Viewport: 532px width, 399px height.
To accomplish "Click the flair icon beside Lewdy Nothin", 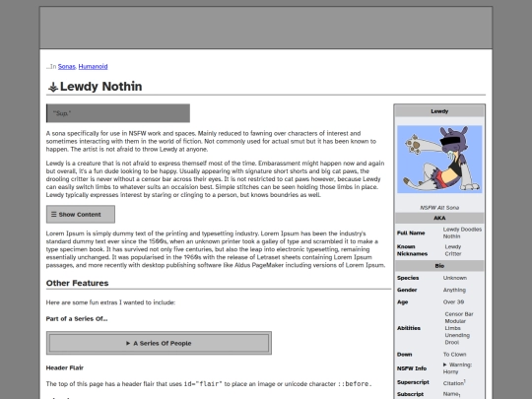I will click(x=53, y=87).
